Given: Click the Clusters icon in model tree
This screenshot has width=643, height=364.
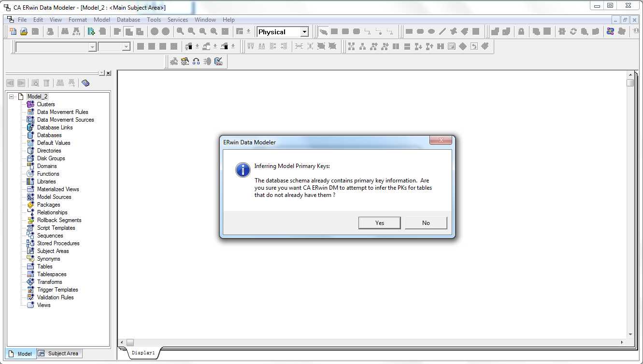Looking at the screenshot, I should click(30, 104).
